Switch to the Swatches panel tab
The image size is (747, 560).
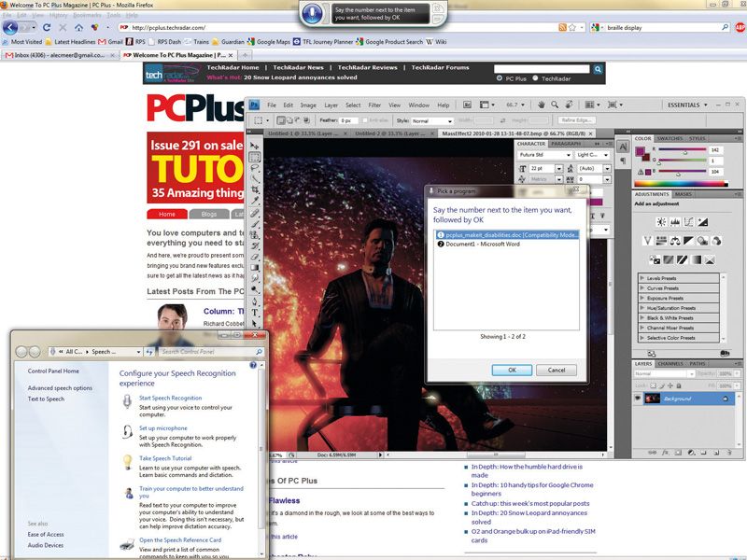669,138
